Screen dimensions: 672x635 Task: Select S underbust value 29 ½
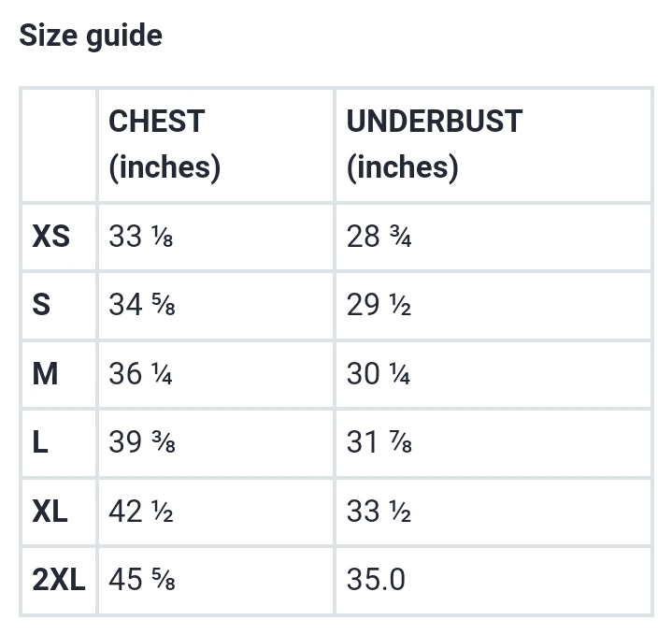(379, 305)
